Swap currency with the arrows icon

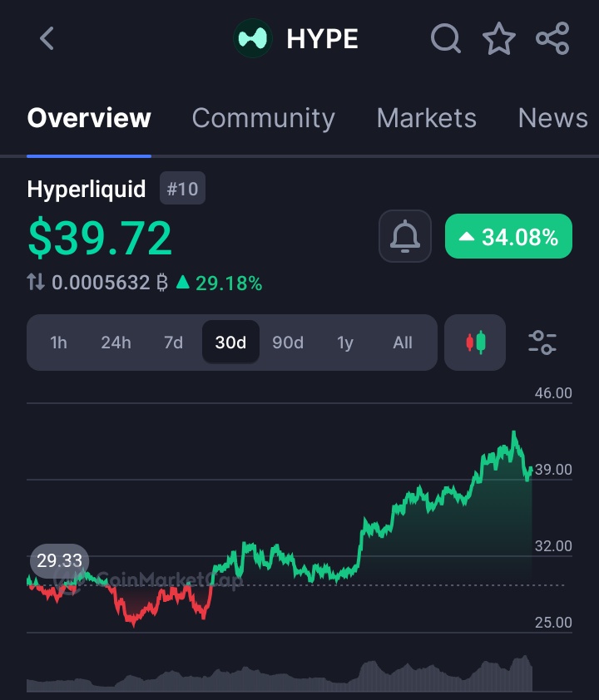[x=36, y=282]
